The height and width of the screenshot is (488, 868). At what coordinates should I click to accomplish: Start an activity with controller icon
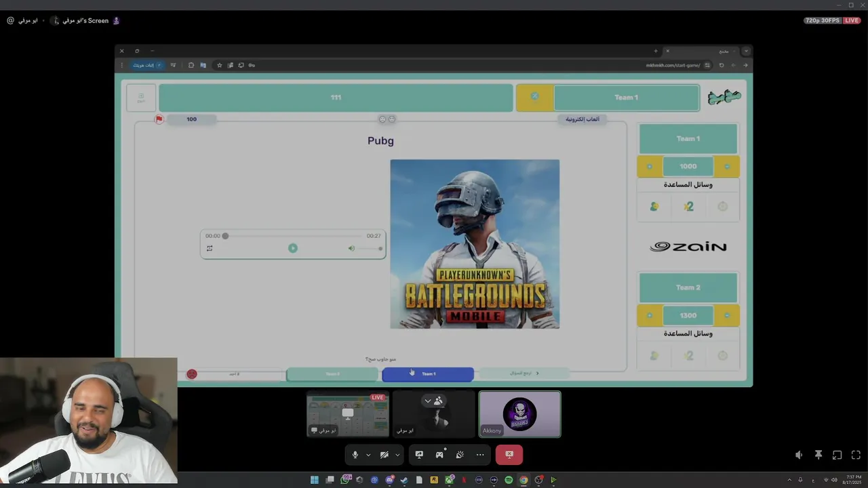(439, 455)
